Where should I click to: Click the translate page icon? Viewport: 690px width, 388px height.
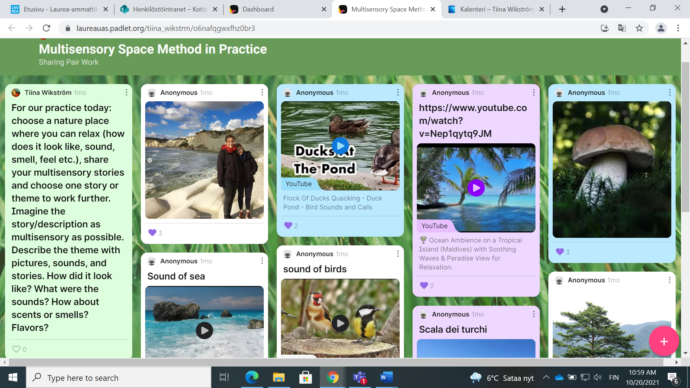(x=622, y=28)
